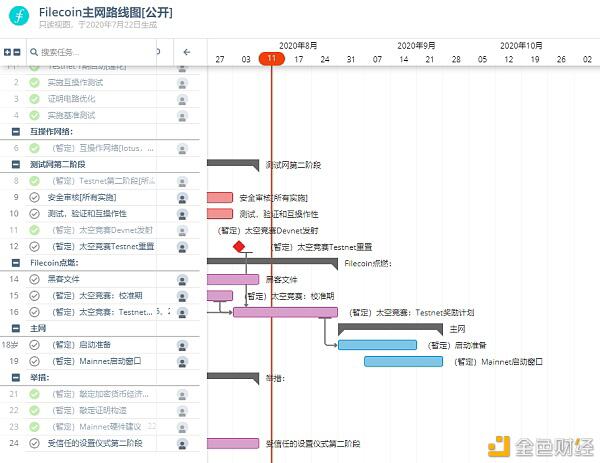Select the pink 校准期 Gantt bar
The image size is (600, 463).
(220, 296)
